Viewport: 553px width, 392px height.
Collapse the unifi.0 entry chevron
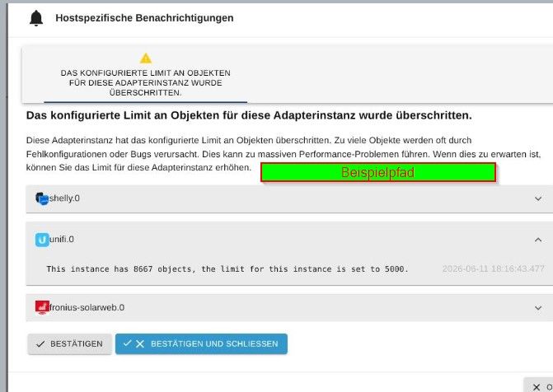[x=538, y=240]
